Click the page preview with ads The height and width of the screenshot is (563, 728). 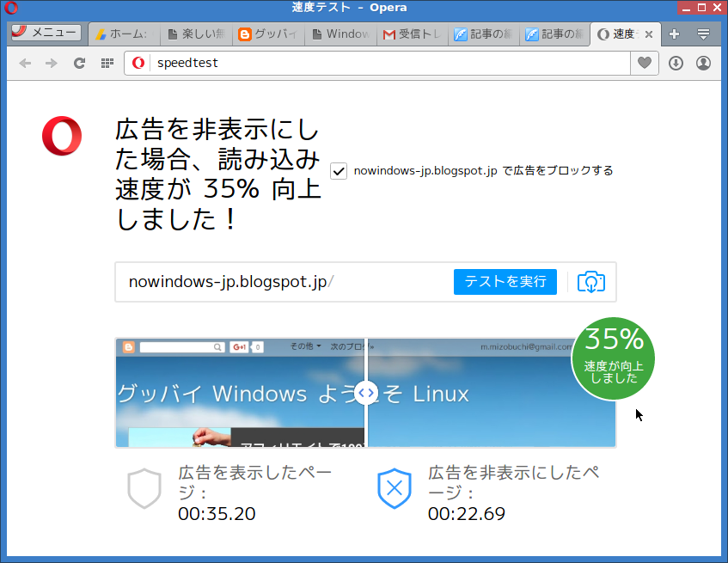coord(241,393)
